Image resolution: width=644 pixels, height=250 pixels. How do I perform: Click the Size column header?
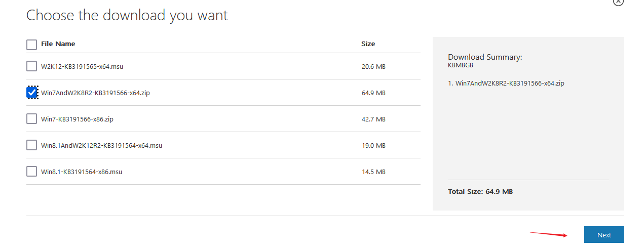368,44
